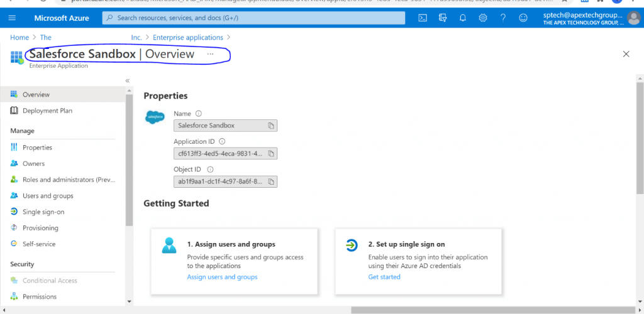Click the main page vertical scrollbar
The height and width of the screenshot is (314, 644).
coord(640,138)
